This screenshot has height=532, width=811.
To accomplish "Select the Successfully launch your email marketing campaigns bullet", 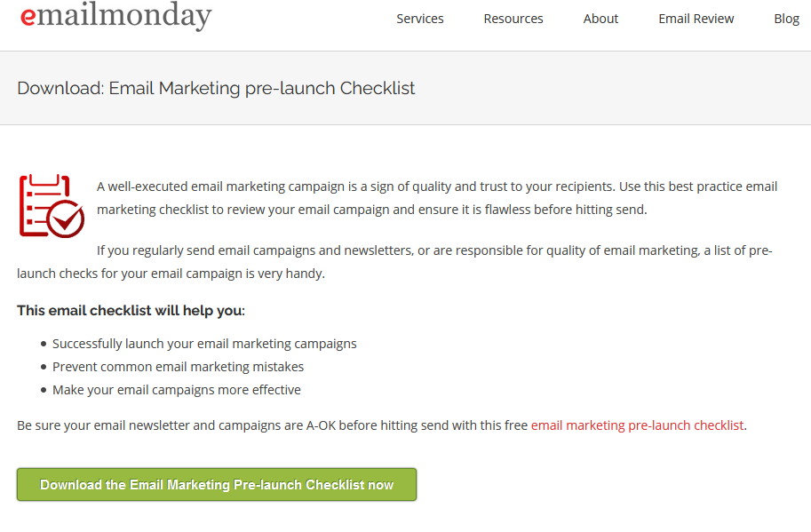I will pyautogui.click(x=204, y=344).
